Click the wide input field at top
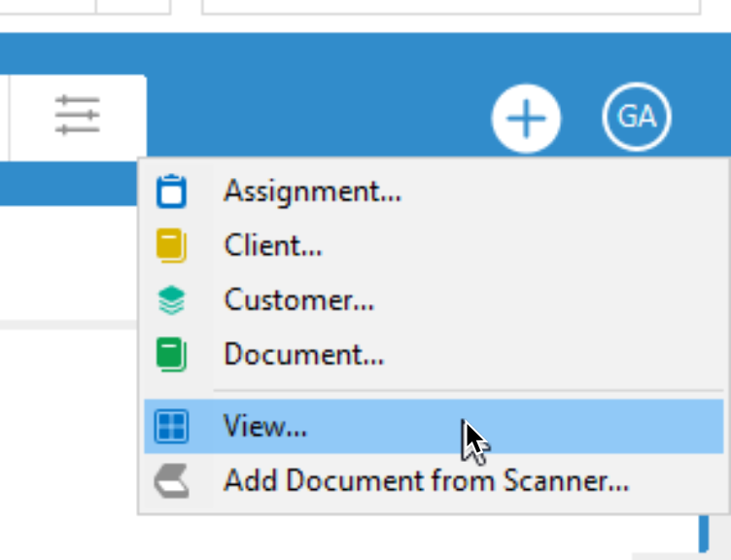The width and height of the screenshot is (731, 560). 451,7
